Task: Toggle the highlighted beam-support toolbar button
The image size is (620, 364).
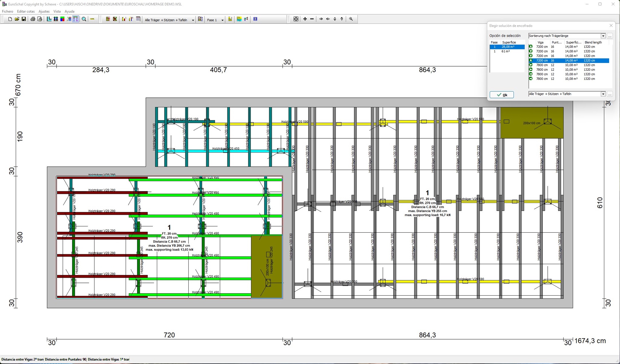Action: 76,19
